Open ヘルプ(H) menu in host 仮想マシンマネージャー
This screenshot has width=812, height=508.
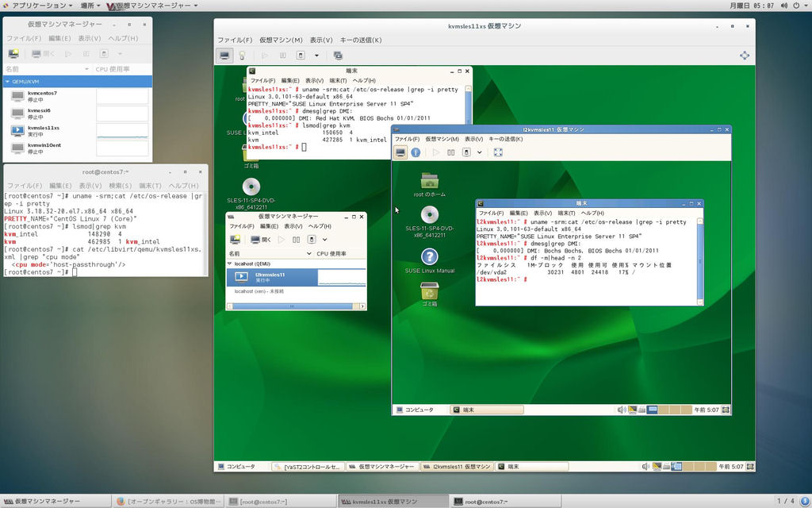tap(123, 38)
